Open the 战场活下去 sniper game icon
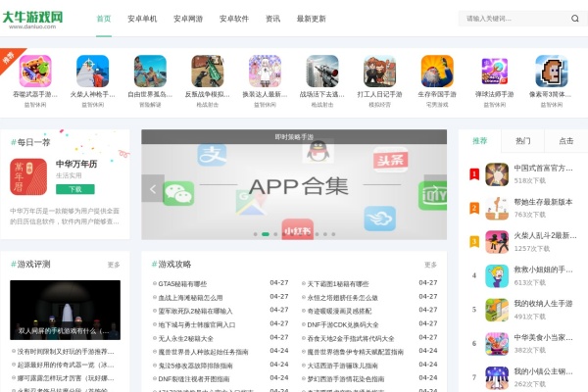Viewport: 588px width, 392px height. coord(322,71)
